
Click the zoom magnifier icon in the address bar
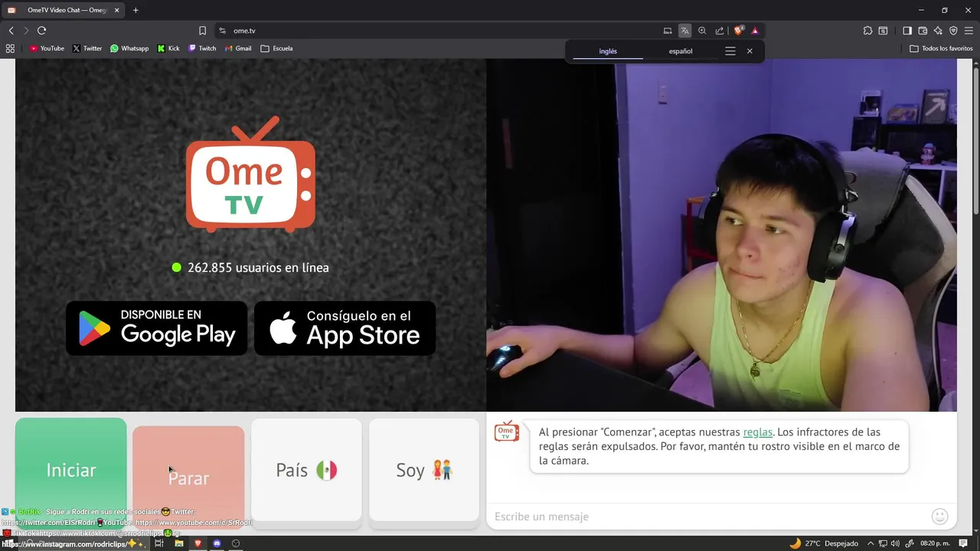coord(702,31)
